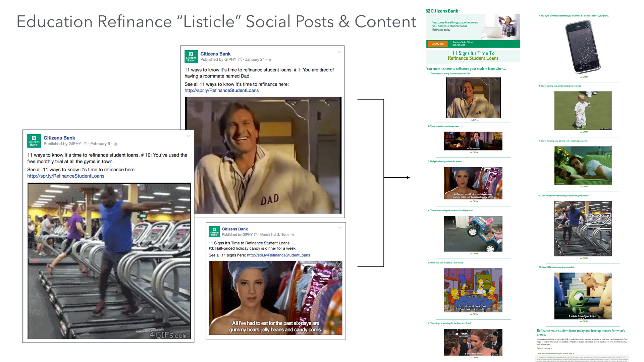Click 'You know it's time to refinance' intro text
Viewport: 644px width, 362px height.
(x=466, y=69)
